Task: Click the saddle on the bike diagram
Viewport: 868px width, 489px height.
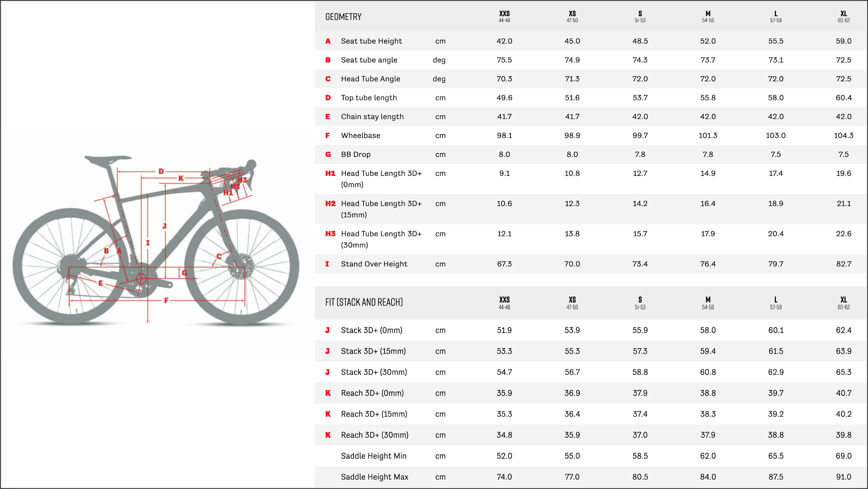Action: tap(108, 159)
